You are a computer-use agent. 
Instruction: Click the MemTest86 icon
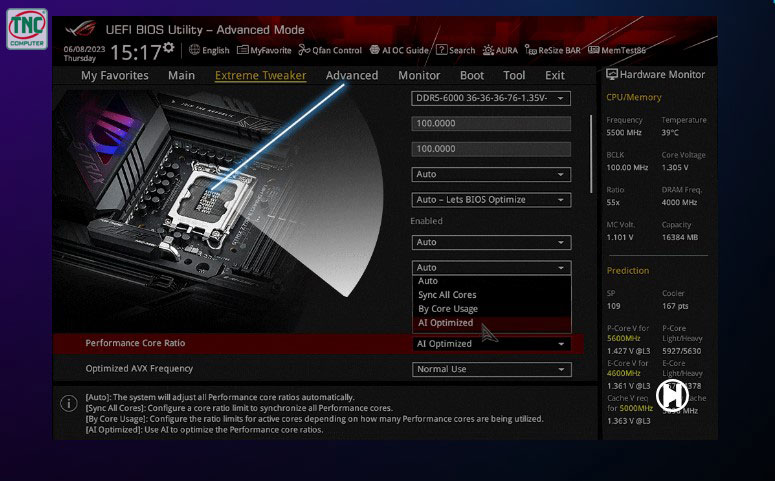pos(594,50)
